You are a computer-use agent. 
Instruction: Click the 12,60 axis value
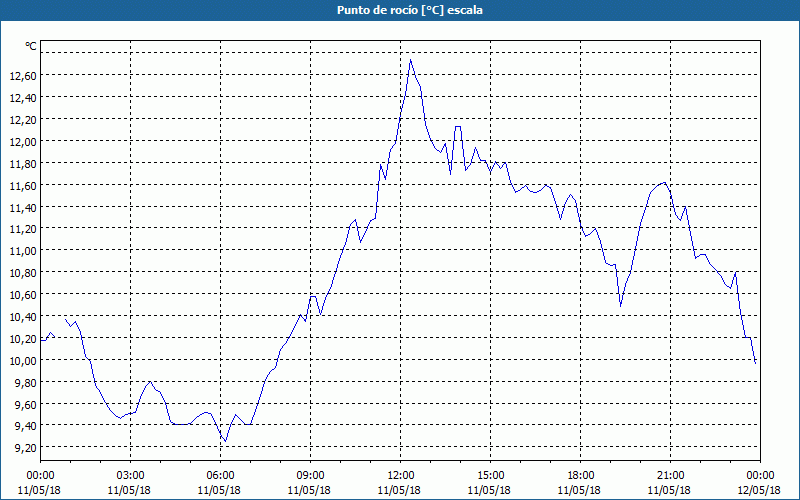coord(23,76)
